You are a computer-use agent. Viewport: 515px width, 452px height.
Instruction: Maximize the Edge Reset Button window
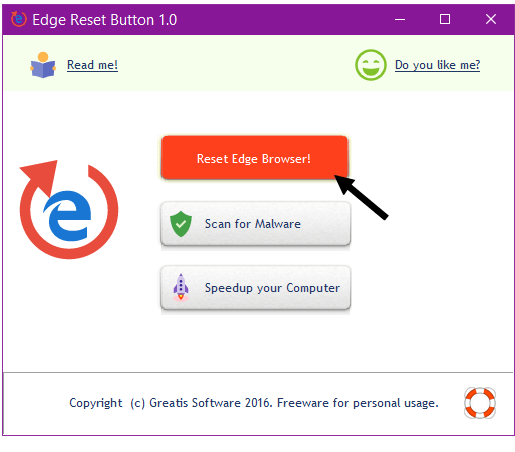pyautogui.click(x=445, y=19)
